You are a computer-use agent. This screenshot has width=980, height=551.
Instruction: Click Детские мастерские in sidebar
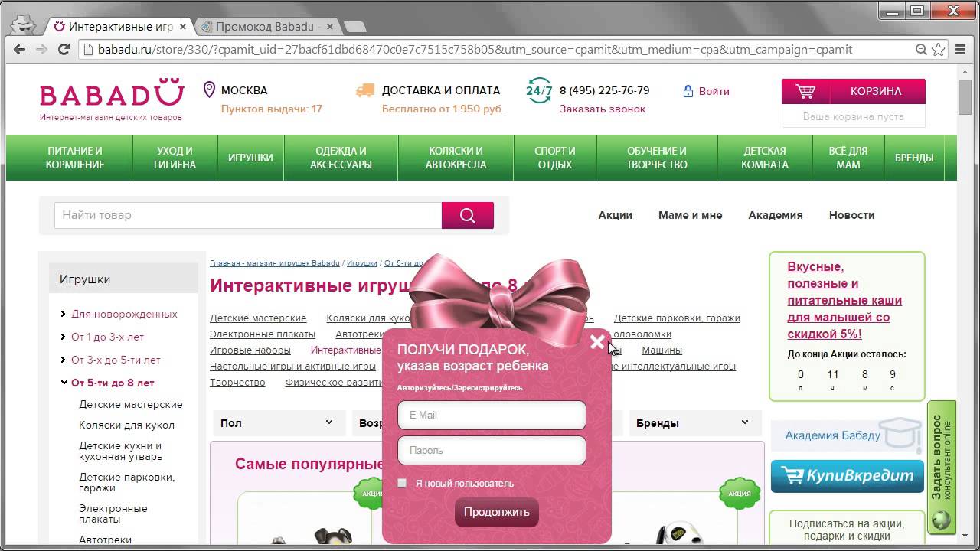[x=131, y=404]
